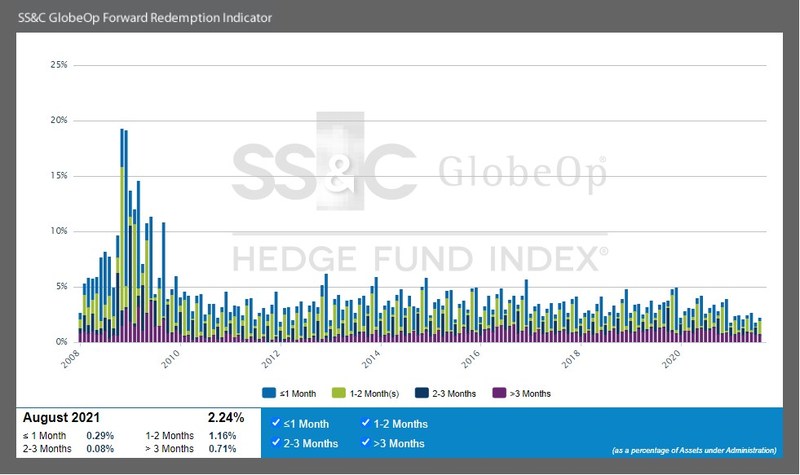This screenshot has width=800, height=475.
Task: Click the purple >3 Months legend swatch
Action: click(x=500, y=393)
